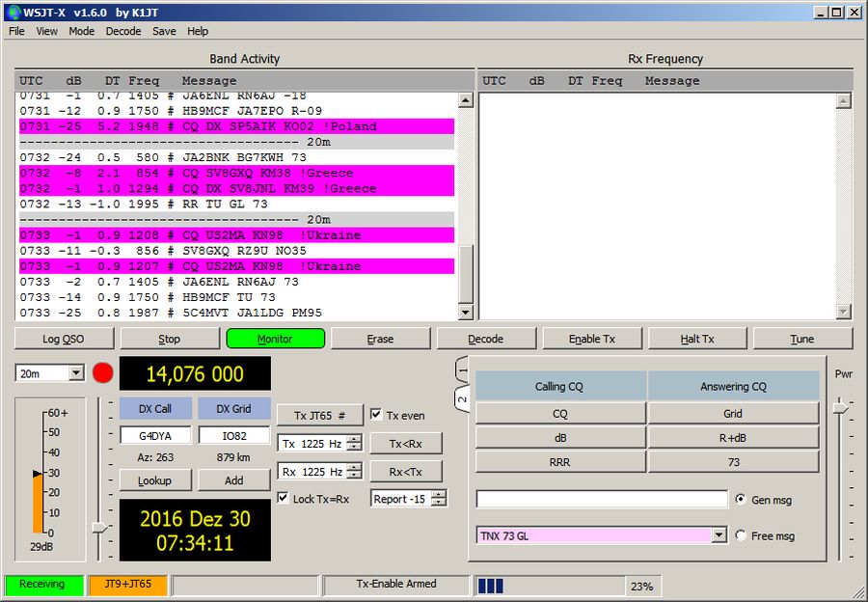Adjust the Pwr slider handle
The height and width of the screenshot is (602, 868).
pos(840,409)
